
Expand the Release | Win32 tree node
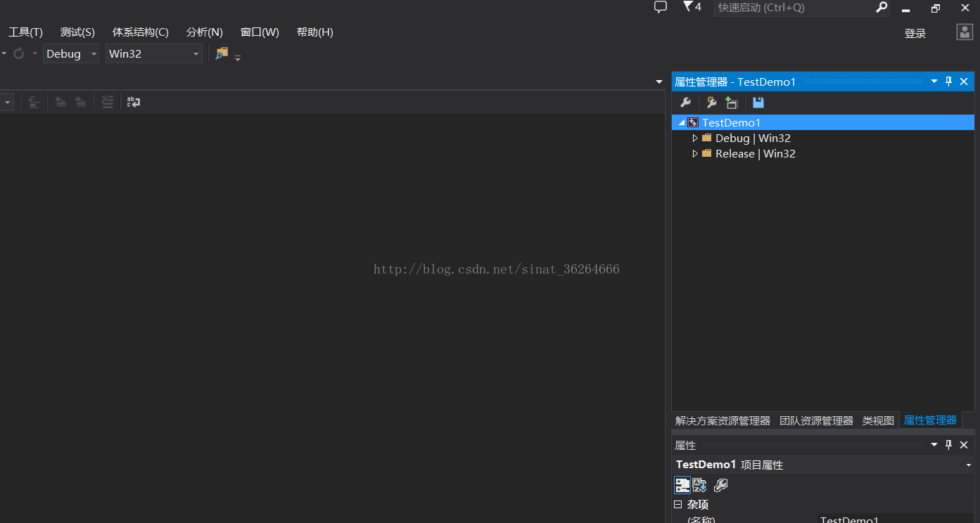point(695,153)
